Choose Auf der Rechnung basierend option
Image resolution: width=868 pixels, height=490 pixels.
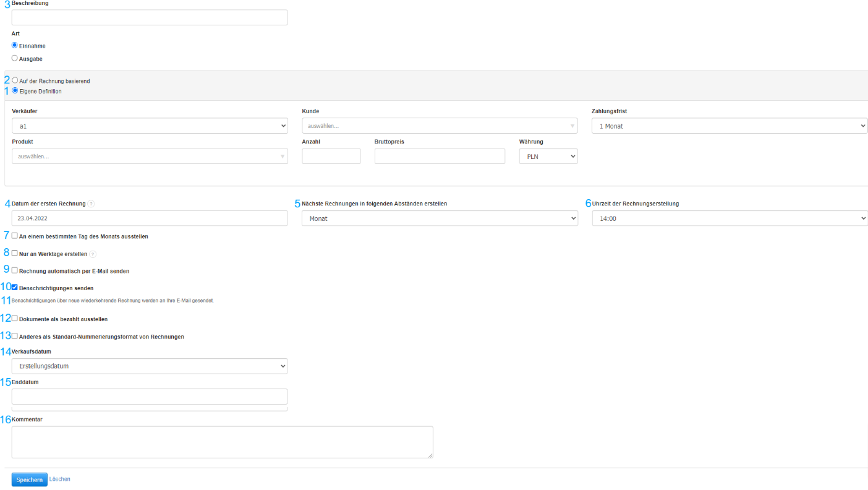coord(15,80)
